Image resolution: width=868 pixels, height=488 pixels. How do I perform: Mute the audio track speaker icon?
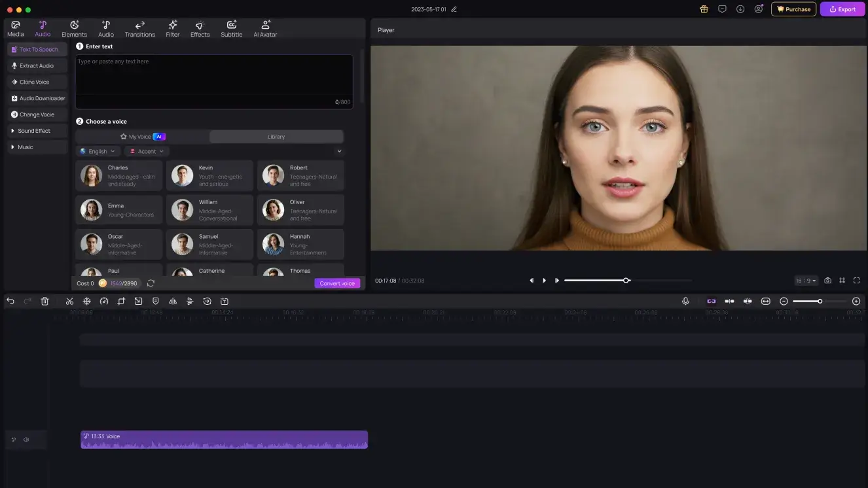[x=26, y=440]
